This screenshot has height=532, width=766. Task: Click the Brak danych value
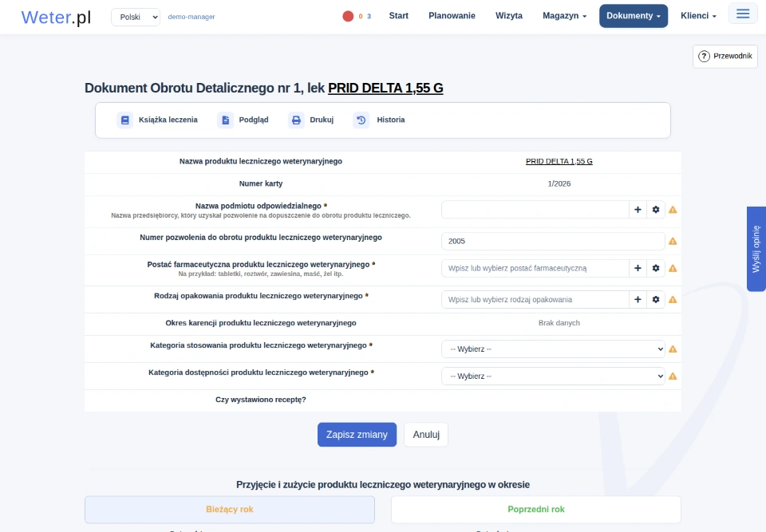[559, 323]
